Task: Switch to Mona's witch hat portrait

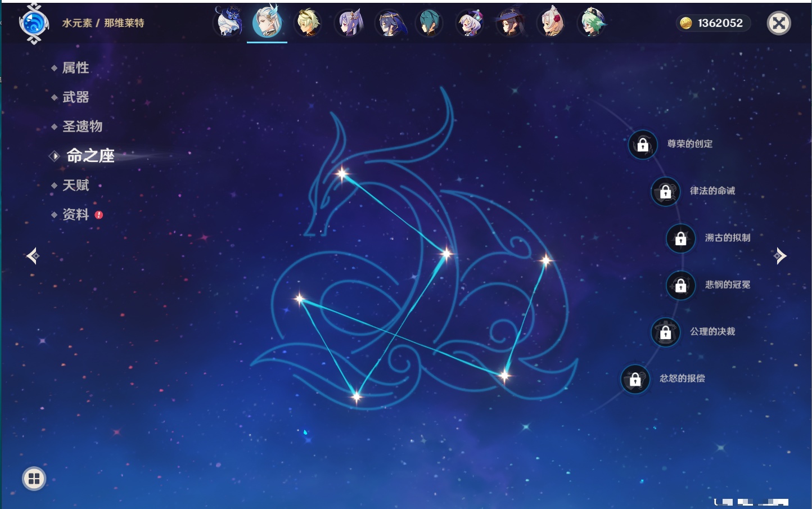Action: pyautogui.click(x=510, y=22)
